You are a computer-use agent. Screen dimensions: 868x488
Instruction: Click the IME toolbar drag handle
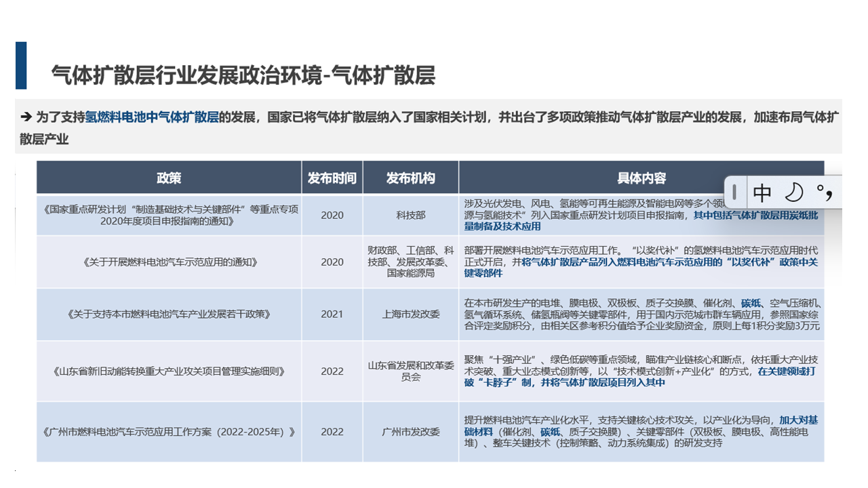point(734,193)
